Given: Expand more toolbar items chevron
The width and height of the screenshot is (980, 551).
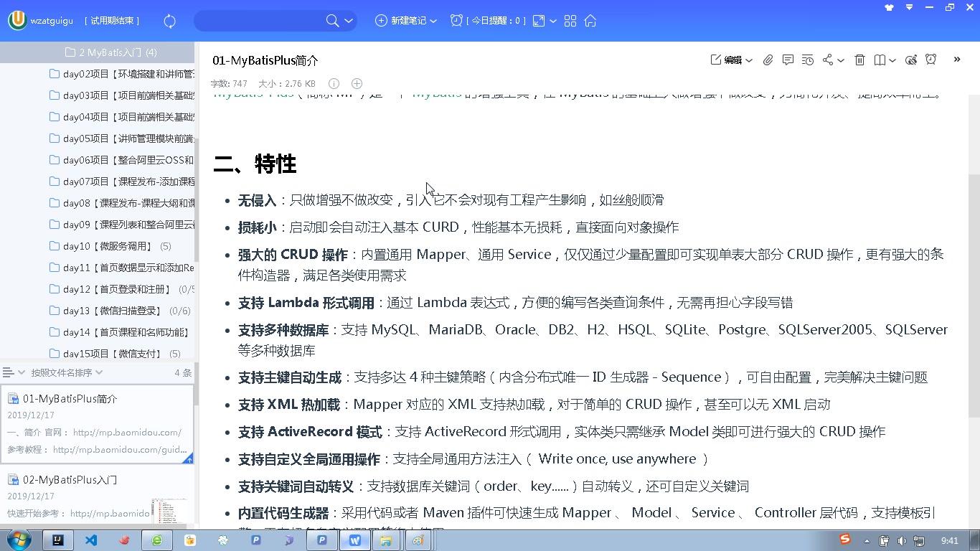Looking at the screenshot, I should tap(957, 60).
